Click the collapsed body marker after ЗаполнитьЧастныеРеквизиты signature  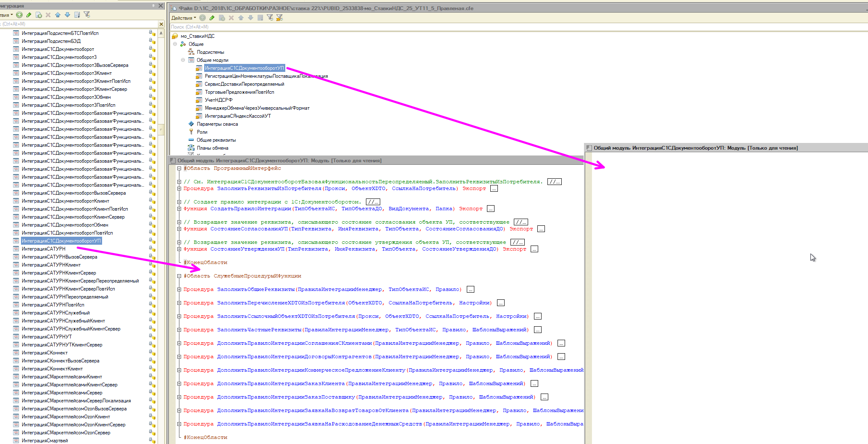coord(538,330)
